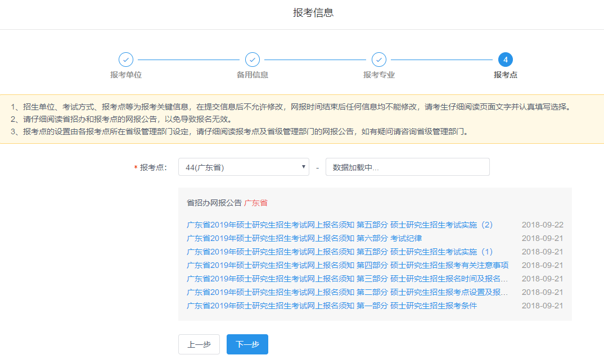Click the 数据加载中 exam site field
Image resolution: width=604 pixels, height=364 pixels.
click(x=407, y=167)
